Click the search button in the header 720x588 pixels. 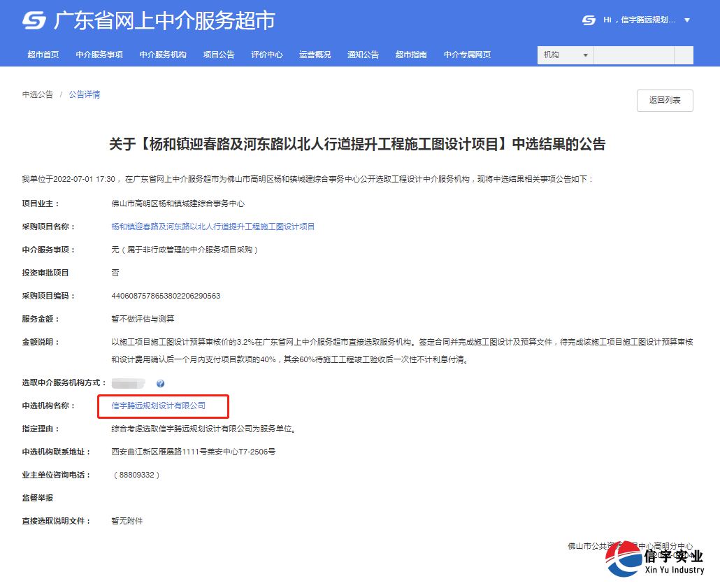pyautogui.click(x=684, y=55)
